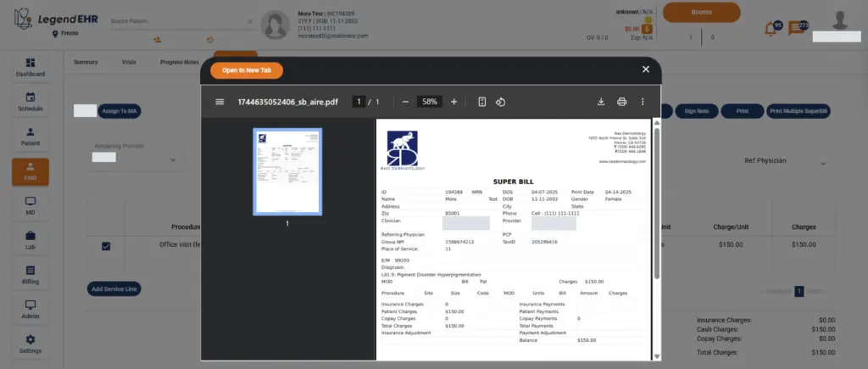Click the fit to page icon
This screenshot has width=868, height=369.
coord(481,102)
